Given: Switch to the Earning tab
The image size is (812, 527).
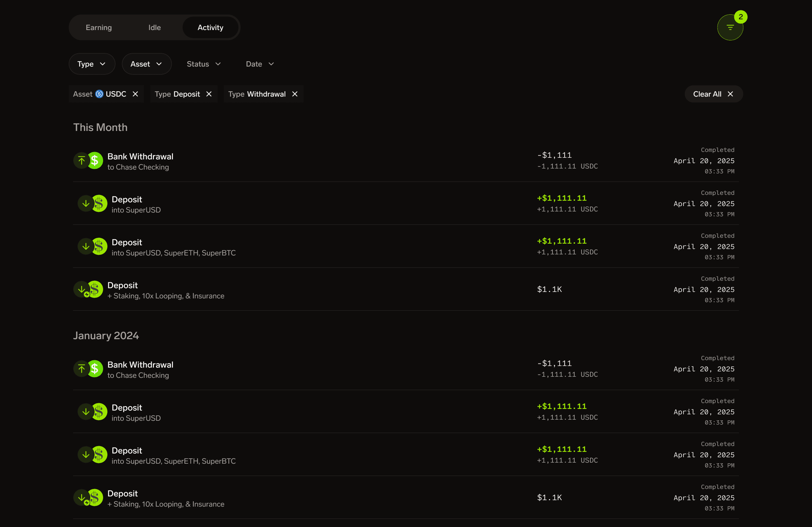Looking at the screenshot, I should click(x=99, y=28).
